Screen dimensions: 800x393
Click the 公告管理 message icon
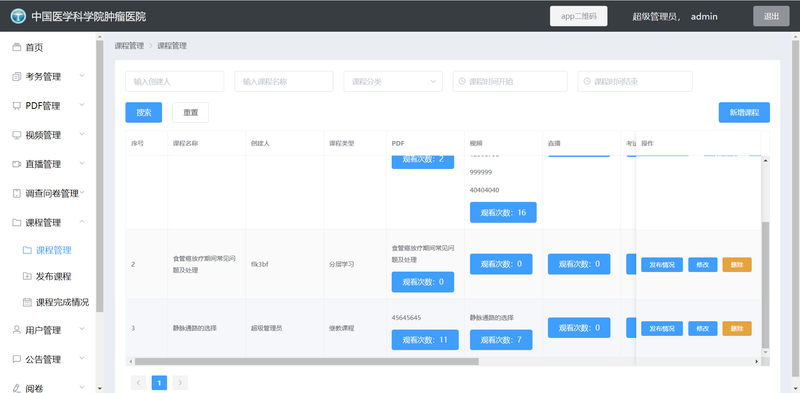[16, 359]
